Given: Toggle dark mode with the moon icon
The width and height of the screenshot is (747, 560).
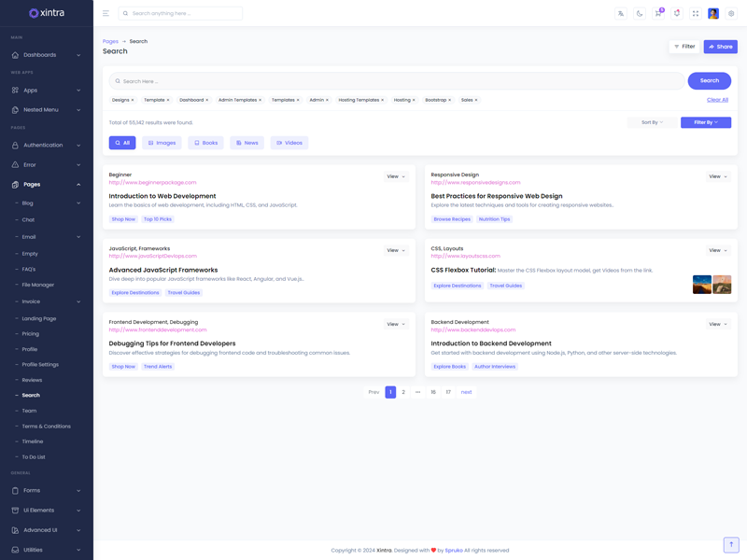Looking at the screenshot, I should pyautogui.click(x=640, y=13).
